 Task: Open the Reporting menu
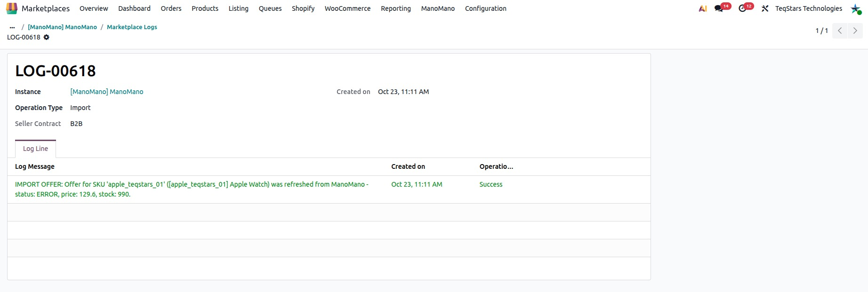coord(396,8)
